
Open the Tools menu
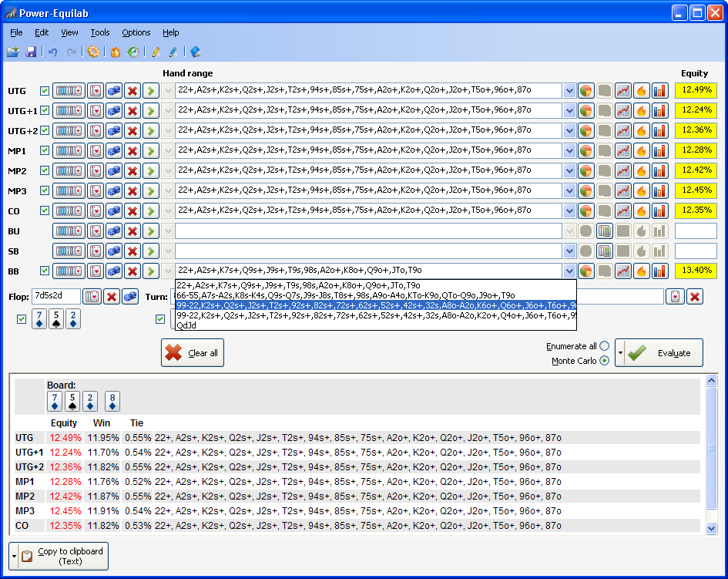(100, 32)
